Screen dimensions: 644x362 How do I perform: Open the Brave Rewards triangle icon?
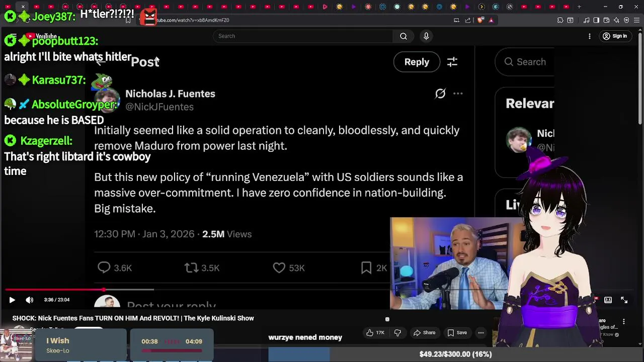click(491, 20)
